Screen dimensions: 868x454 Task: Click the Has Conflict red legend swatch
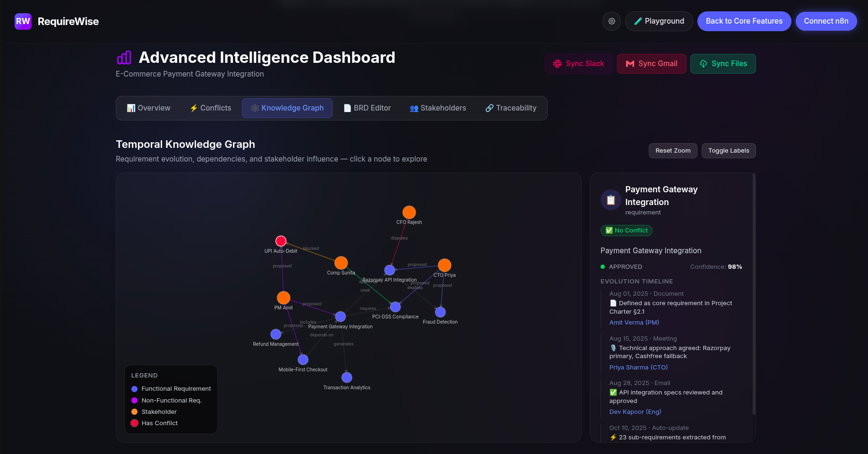(135, 423)
